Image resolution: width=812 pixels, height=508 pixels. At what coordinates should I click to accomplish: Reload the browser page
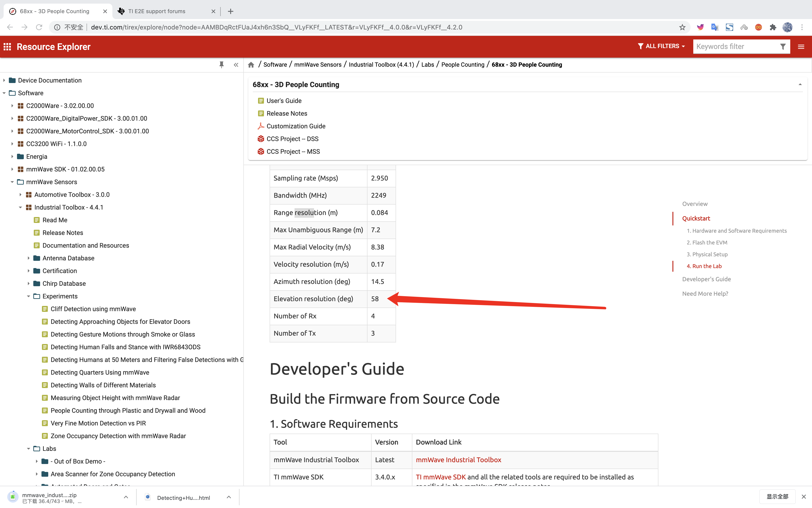point(39,27)
